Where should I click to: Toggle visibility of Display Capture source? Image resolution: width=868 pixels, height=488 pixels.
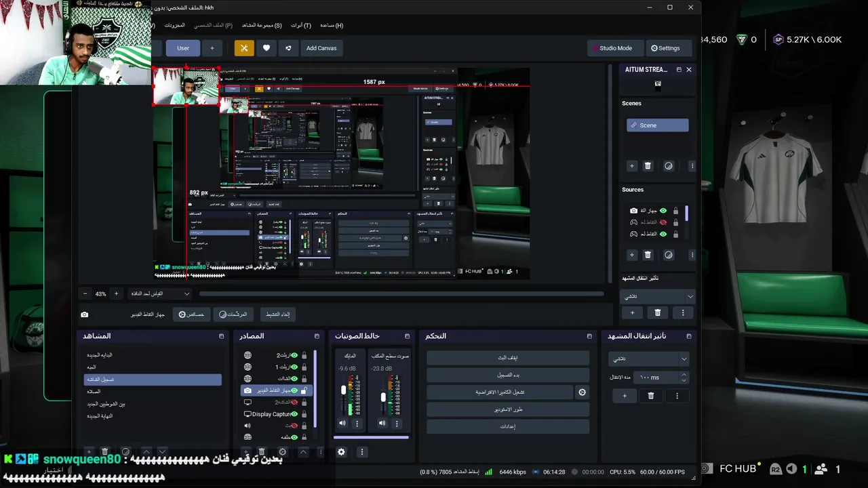[x=294, y=414]
